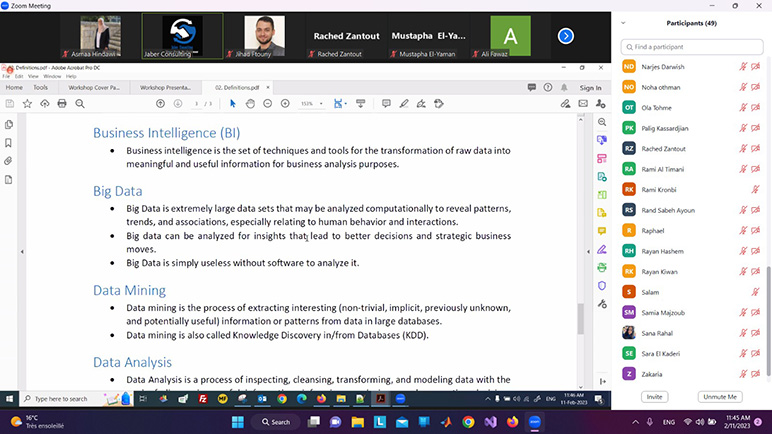
Task: Open page thumbnails in left sidebar
Action: pos(9,124)
